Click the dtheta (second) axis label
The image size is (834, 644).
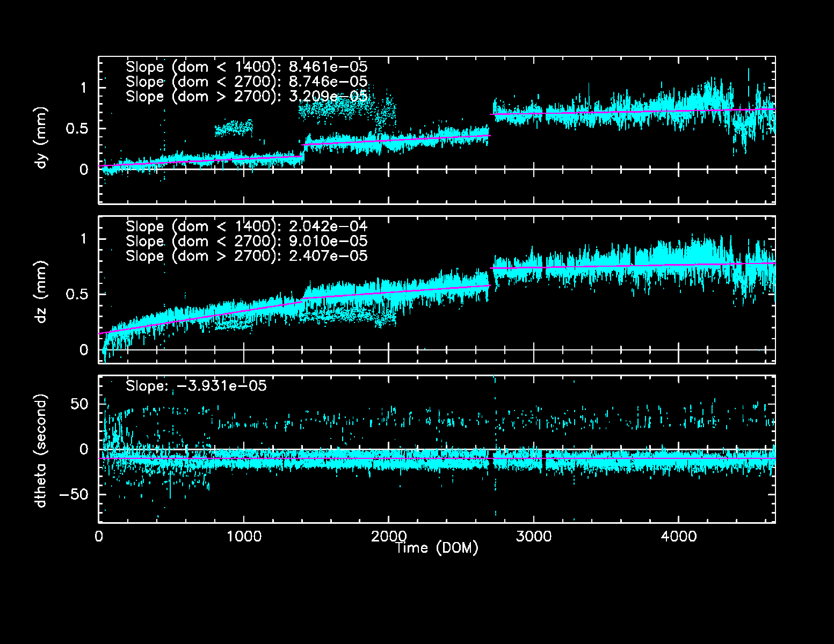pos(41,451)
